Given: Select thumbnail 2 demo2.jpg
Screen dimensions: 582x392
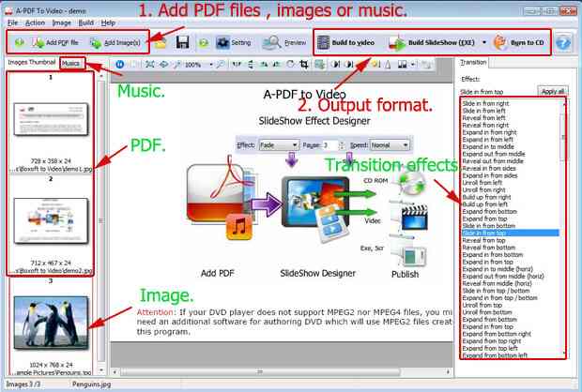Looking at the screenshot, I should pos(51,220).
